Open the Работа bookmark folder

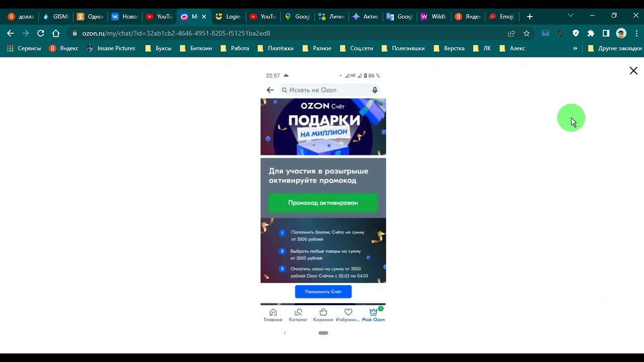coord(234,48)
